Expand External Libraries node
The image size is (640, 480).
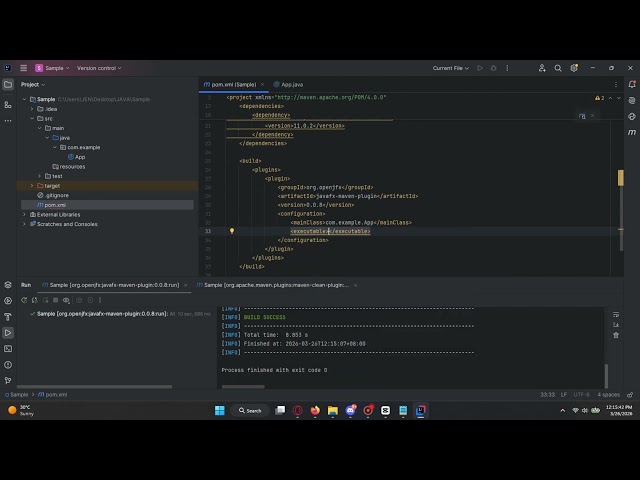(x=24, y=214)
